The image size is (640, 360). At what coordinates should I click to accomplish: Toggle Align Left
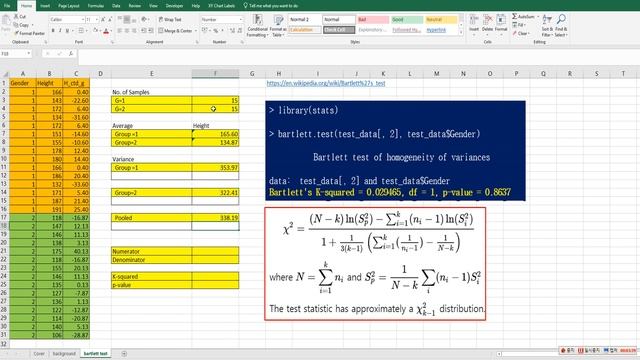pos(120,31)
